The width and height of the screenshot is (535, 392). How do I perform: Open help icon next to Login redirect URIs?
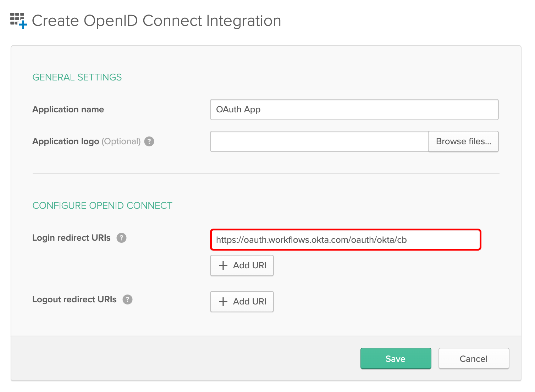point(122,238)
